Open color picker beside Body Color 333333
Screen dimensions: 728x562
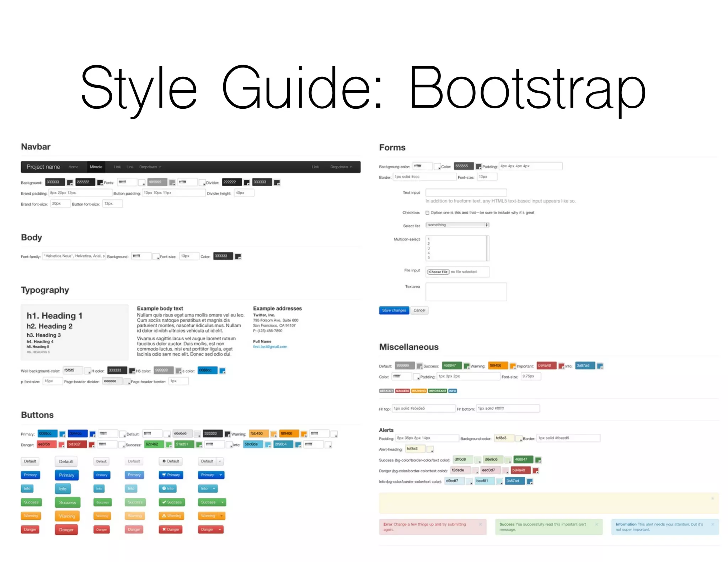238,256
